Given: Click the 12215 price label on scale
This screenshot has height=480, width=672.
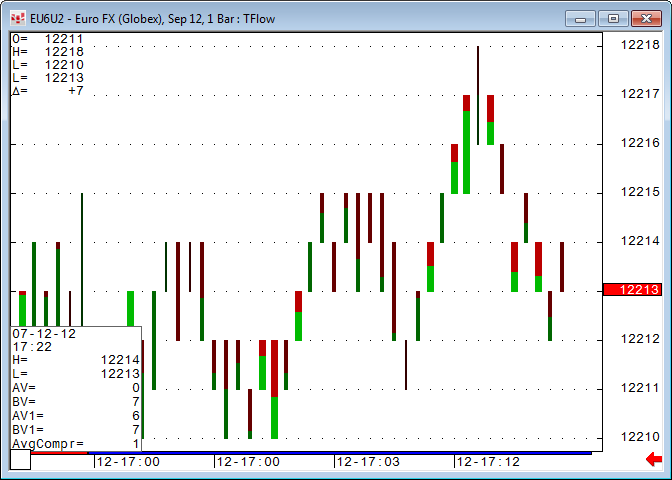Looking at the screenshot, I should point(639,192).
